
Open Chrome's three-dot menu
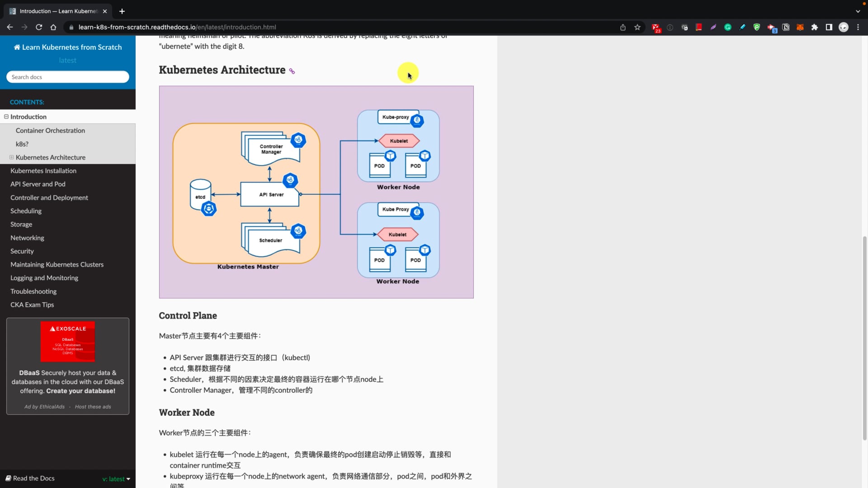click(x=859, y=27)
